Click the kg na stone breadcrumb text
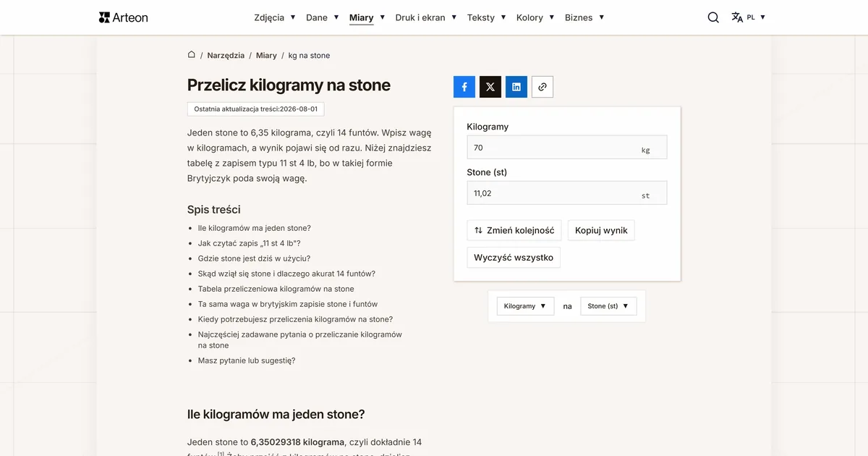Screen dimensions: 868x456 [x=309, y=56]
